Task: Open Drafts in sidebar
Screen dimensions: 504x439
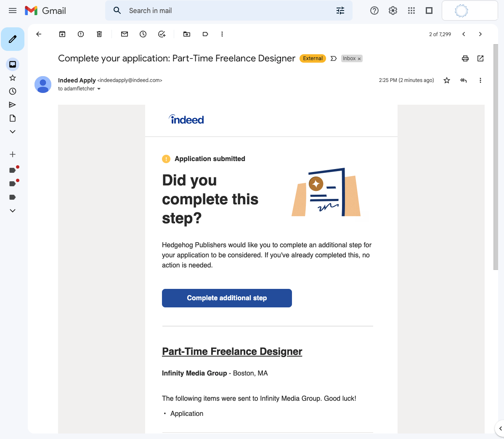Action: pos(13,118)
